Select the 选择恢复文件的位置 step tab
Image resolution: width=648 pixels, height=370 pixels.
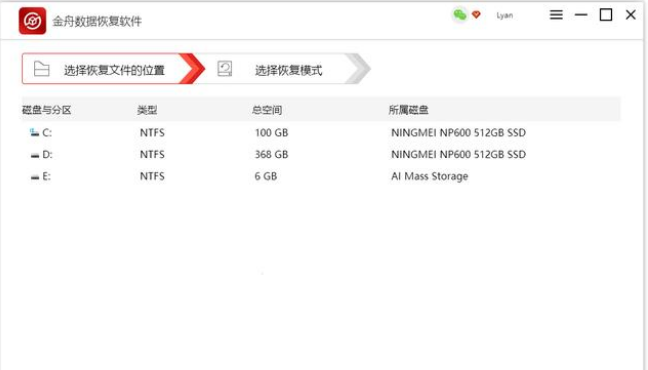(112, 69)
